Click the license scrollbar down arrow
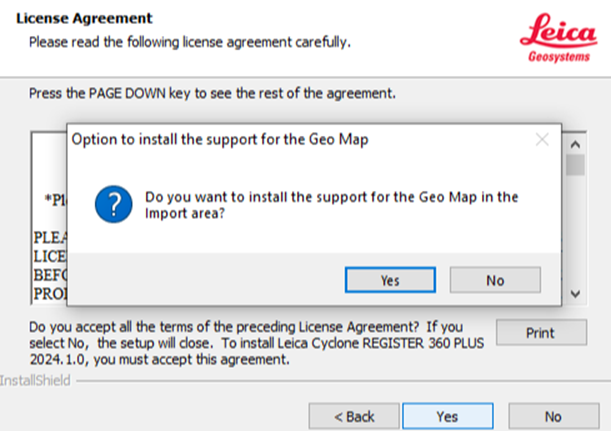611x431 pixels. 575,294
